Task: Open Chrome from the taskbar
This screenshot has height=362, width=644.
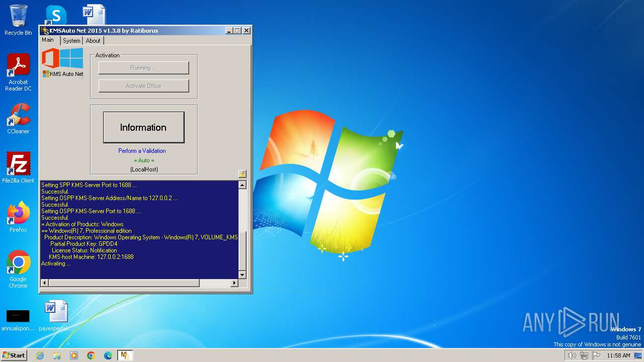Action: 91,355
